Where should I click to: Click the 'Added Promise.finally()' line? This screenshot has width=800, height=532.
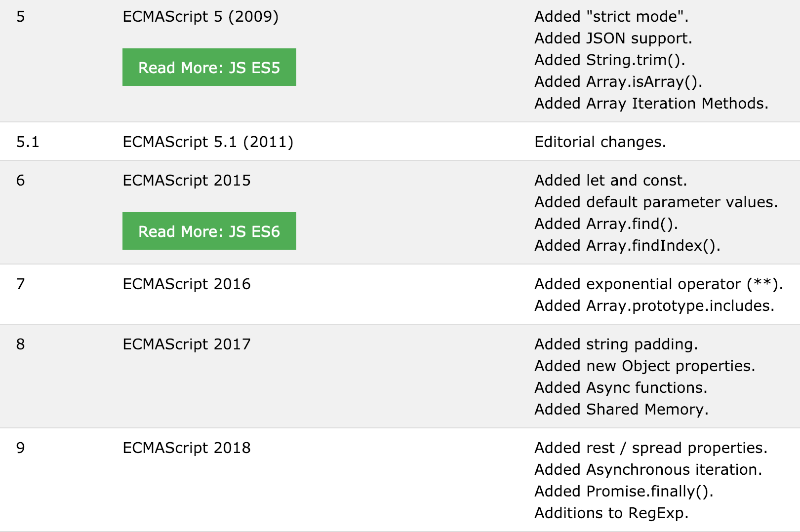click(x=624, y=492)
